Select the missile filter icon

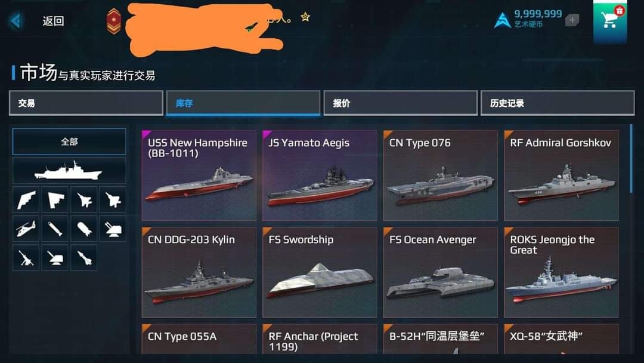[84, 258]
